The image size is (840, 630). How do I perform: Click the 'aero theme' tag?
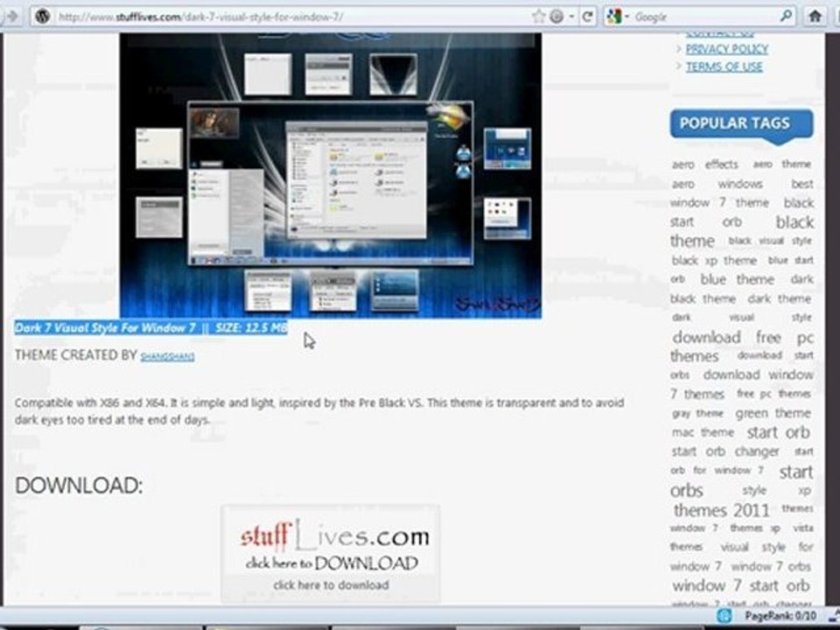pyautogui.click(x=782, y=164)
